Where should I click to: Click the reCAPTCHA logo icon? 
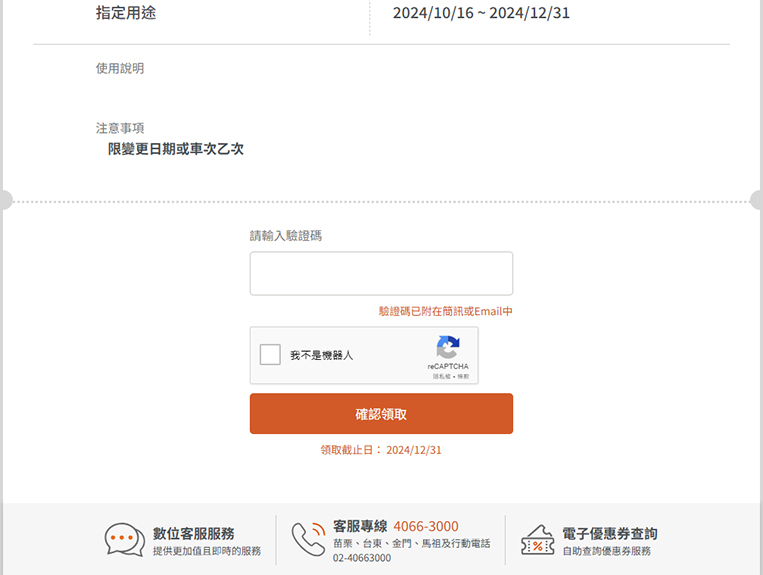pyautogui.click(x=448, y=347)
